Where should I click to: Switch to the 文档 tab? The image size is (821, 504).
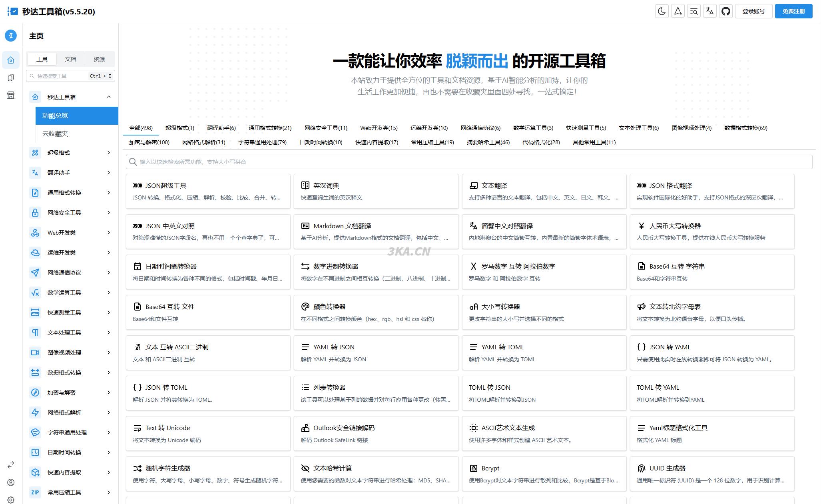70,59
